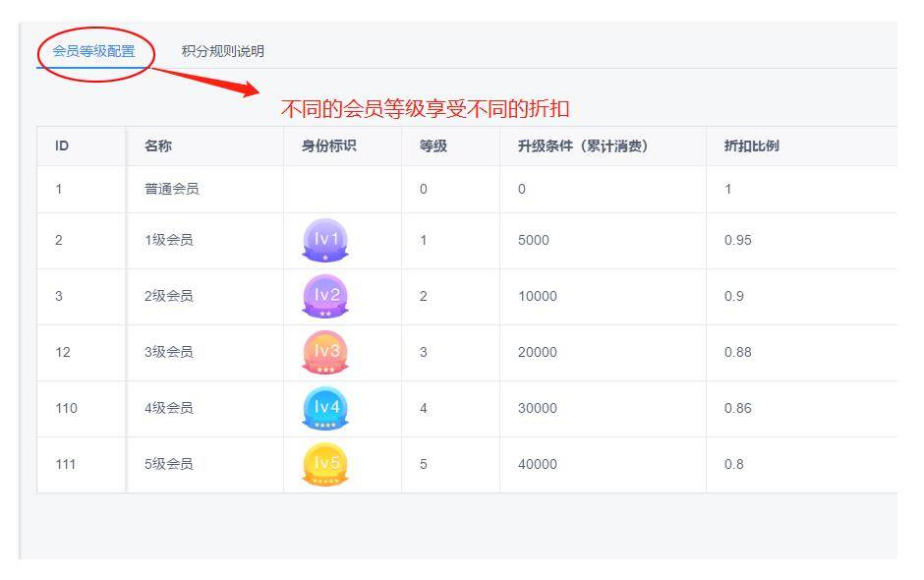The height and width of the screenshot is (580, 924).
Task: Click the discount ratio 0.86
Action: coord(738,408)
